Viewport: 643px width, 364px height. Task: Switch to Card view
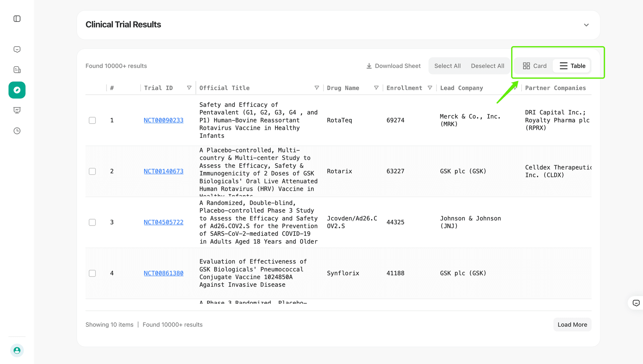[x=535, y=66]
